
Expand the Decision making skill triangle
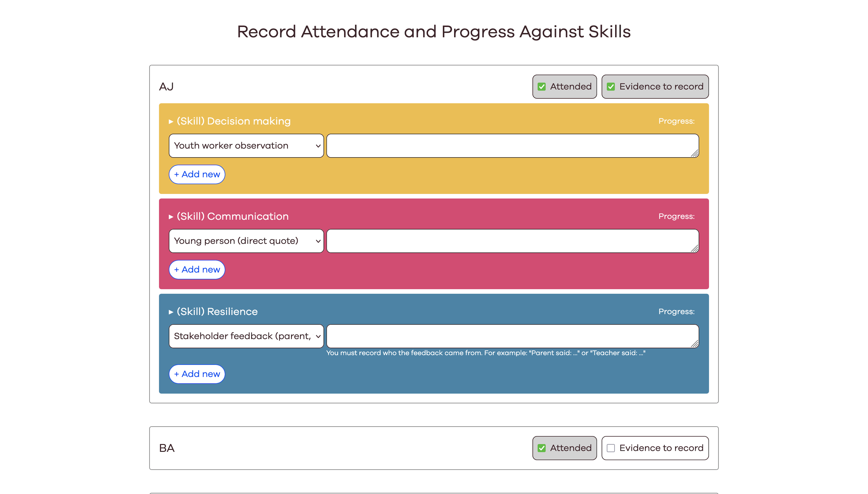[171, 122]
